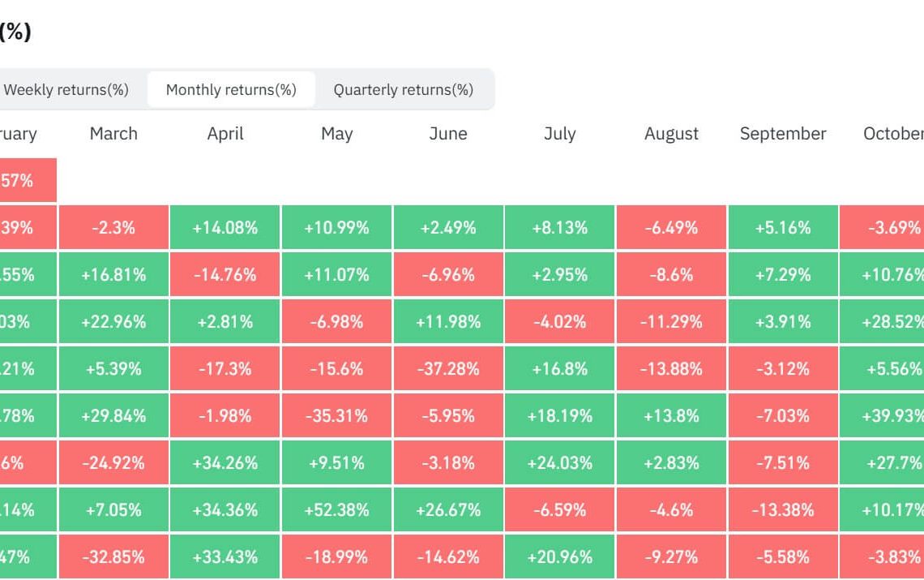Image resolution: width=924 pixels, height=580 pixels.
Task: Click the March column header
Action: click(113, 134)
